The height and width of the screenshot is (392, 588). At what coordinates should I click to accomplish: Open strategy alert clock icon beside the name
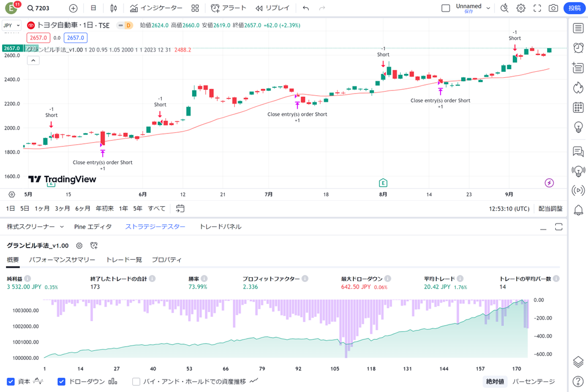pyautogui.click(x=94, y=246)
